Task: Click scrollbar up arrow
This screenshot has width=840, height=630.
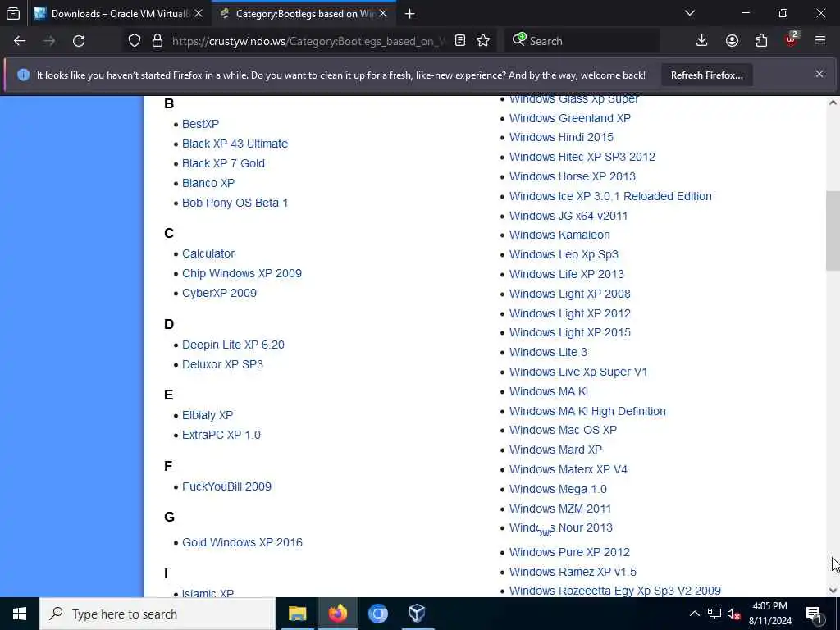Action: point(833,103)
